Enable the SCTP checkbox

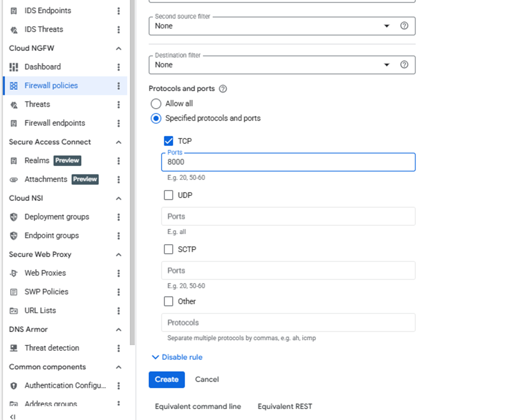tap(168, 249)
